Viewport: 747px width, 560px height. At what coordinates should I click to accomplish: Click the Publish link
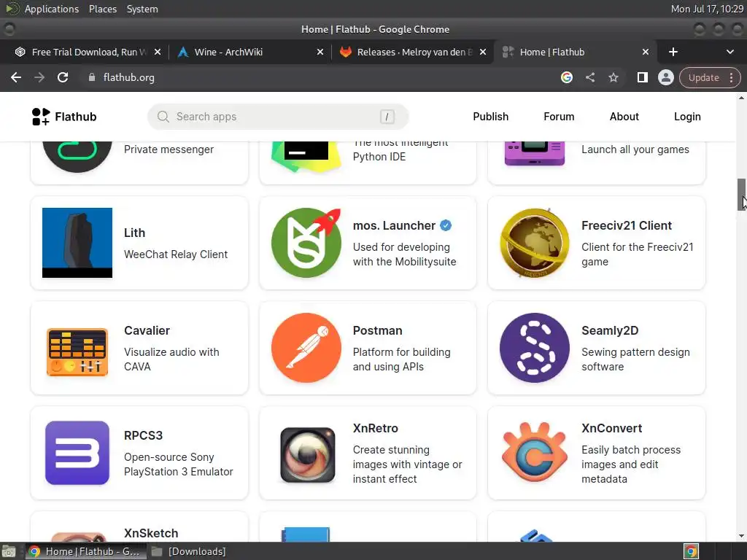491,117
